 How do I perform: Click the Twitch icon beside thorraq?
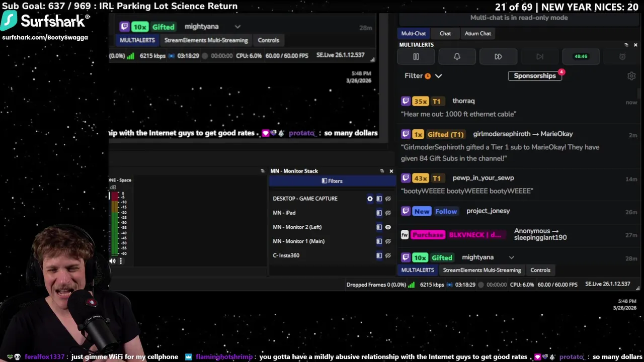tap(406, 101)
